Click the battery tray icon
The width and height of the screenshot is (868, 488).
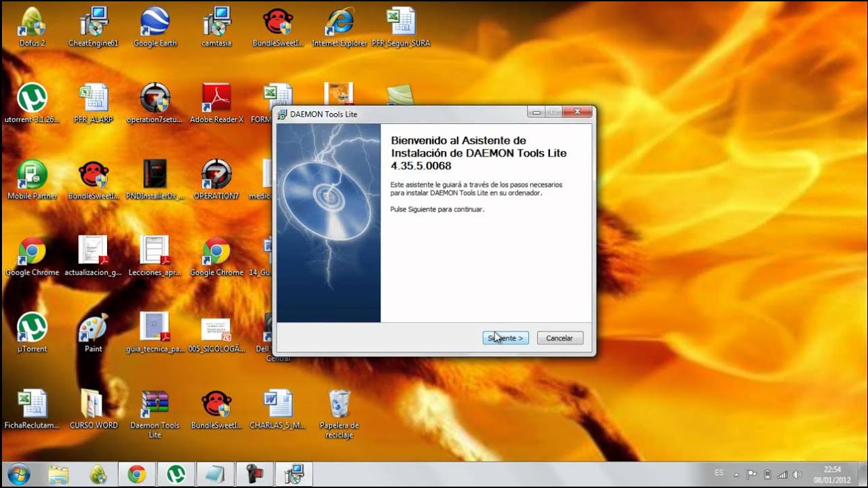coord(768,474)
